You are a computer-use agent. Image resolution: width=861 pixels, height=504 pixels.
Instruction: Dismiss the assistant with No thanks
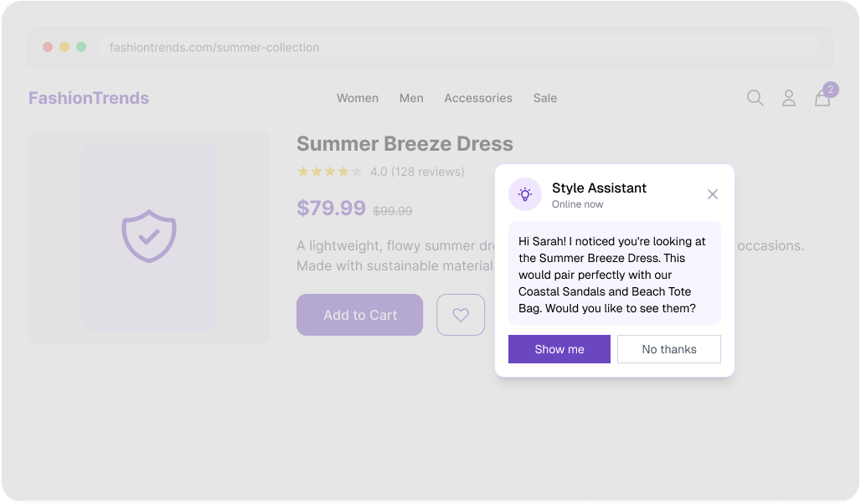click(668, 349)
